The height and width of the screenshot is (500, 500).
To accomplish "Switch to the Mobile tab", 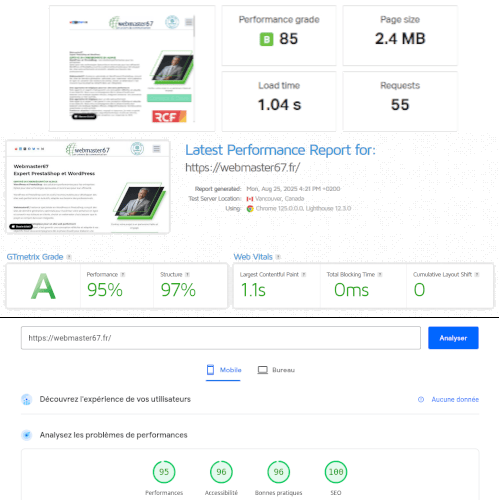I will [x=223, y=370].
